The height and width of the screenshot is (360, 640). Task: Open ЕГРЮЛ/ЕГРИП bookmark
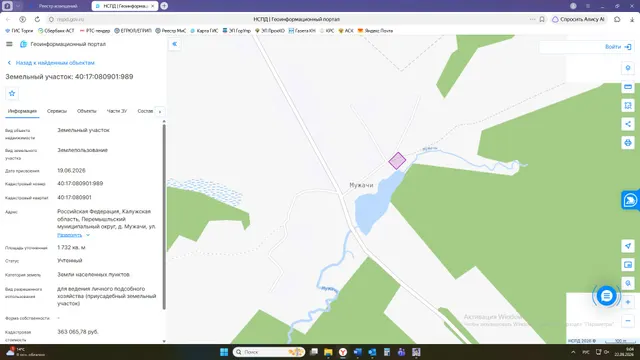[x=133, y=31]
